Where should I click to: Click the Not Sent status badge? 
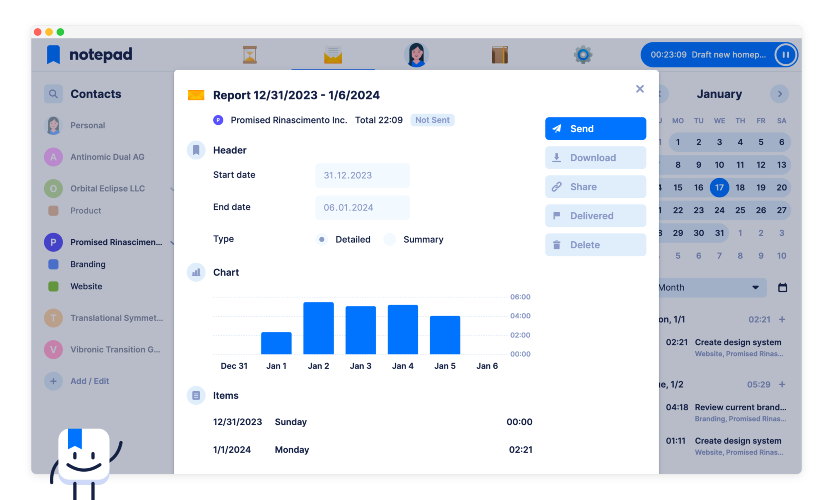pos(432,120)
